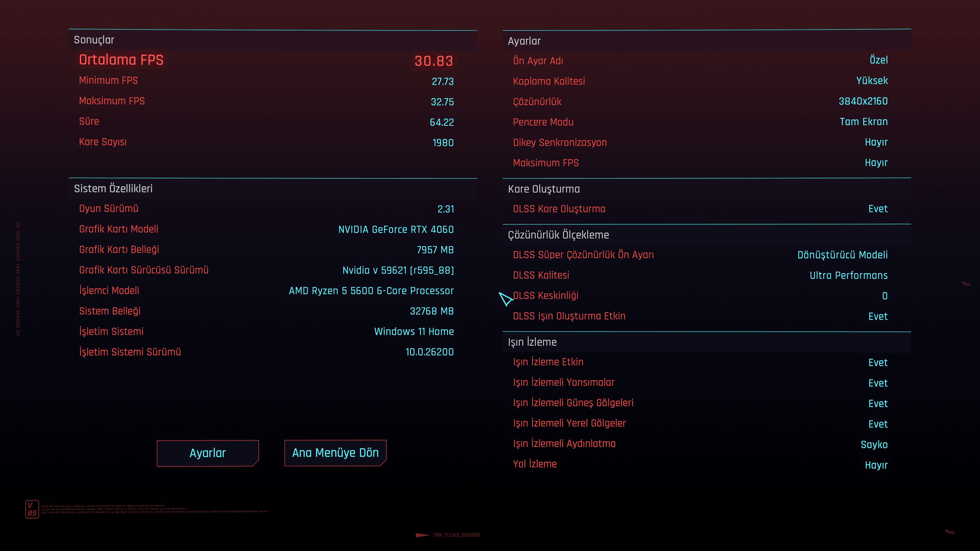The height and width of the screenshot is (551, 980).
Task: Click Kare Sayısı value 1980
Action: coord(443,143)
